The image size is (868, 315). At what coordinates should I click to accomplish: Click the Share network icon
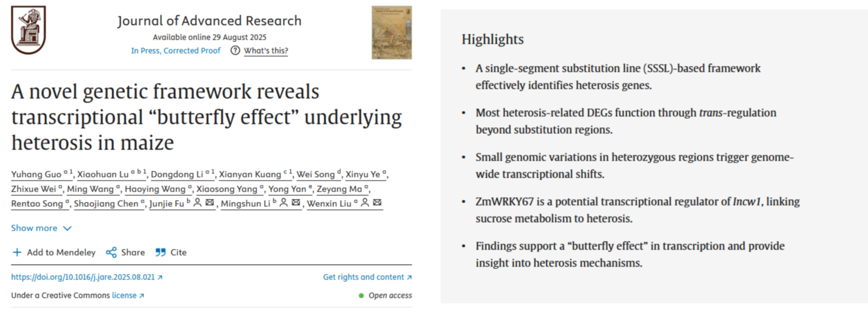111,252
